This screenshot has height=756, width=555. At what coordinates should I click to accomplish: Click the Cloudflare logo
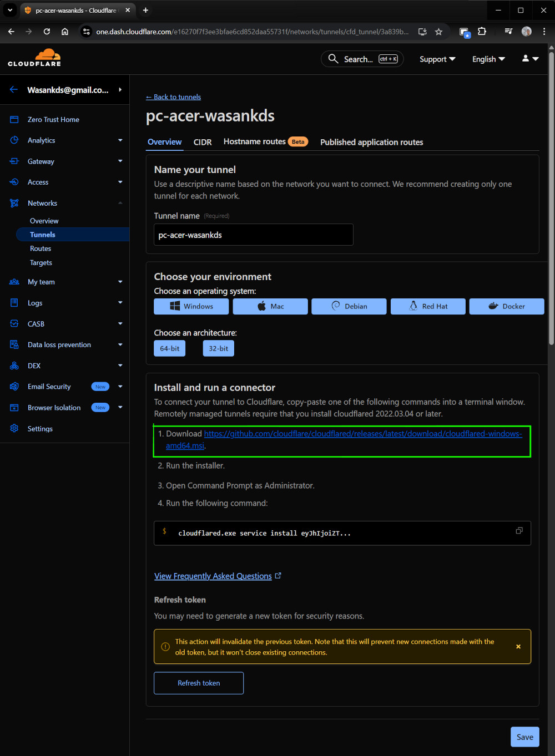(34, 58)
